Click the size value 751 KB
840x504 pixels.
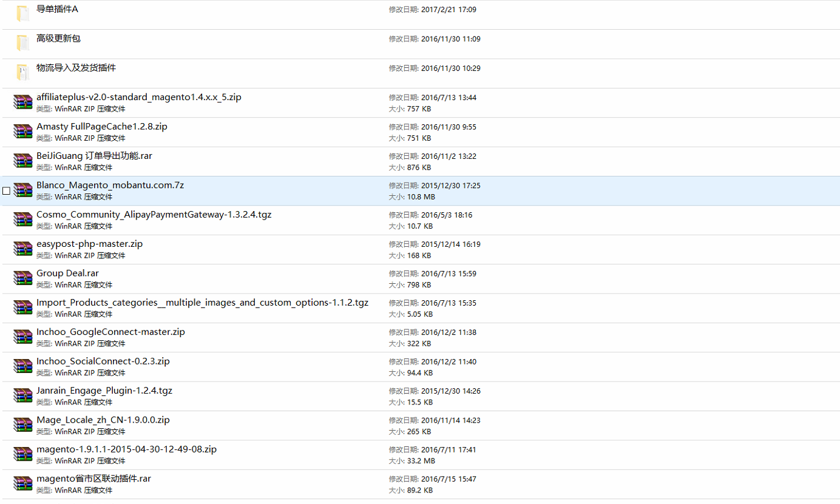419,138
